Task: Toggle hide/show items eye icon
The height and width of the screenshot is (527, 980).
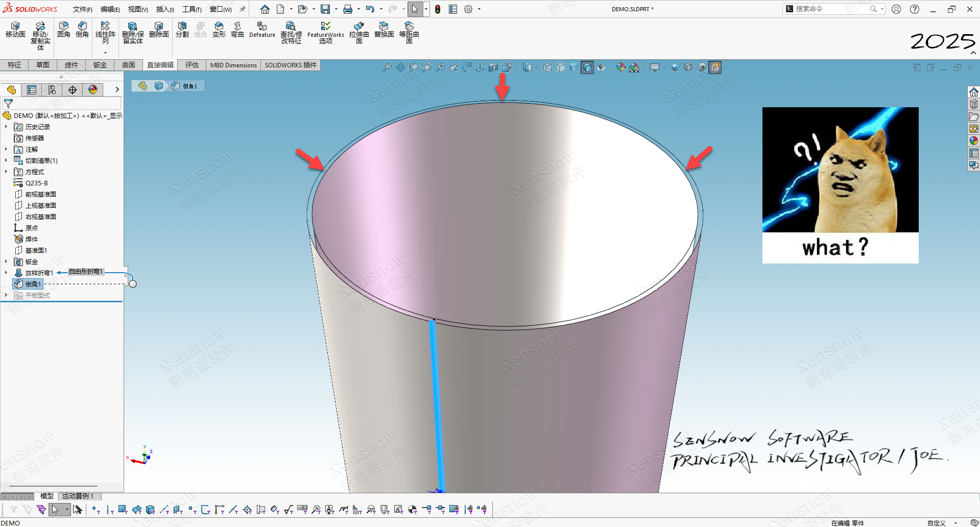Action: tap(601, 67)
